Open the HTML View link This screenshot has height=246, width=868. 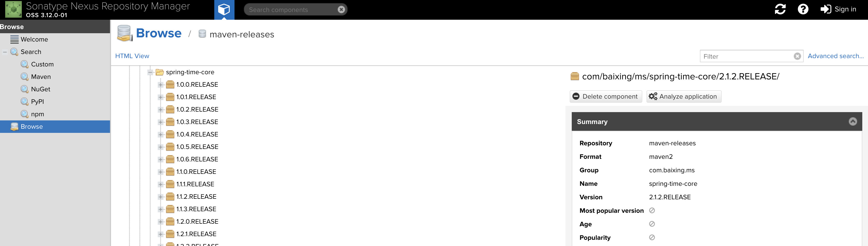(x=132, y=56)
